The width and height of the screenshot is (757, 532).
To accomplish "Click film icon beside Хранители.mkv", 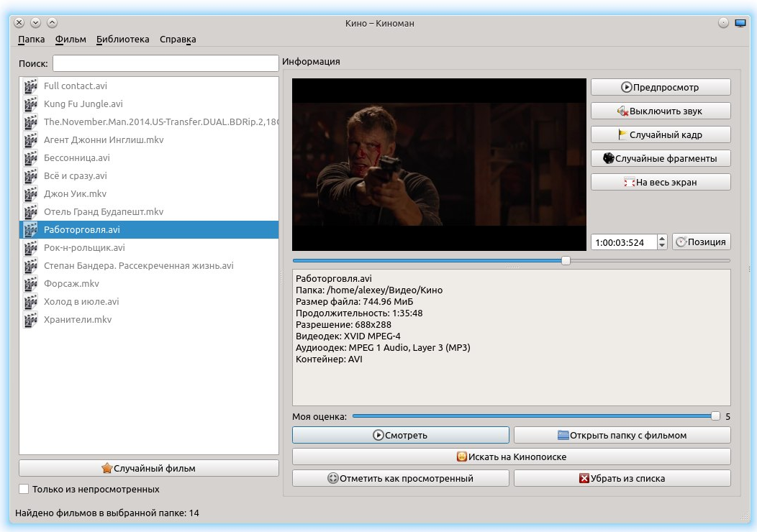I will (30, 319).
